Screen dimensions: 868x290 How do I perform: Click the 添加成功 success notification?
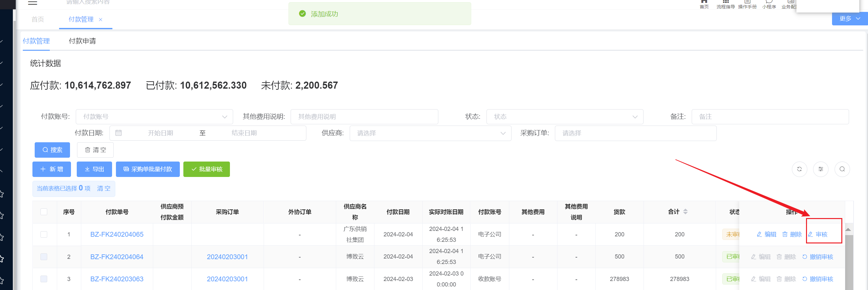click(380, 14)
